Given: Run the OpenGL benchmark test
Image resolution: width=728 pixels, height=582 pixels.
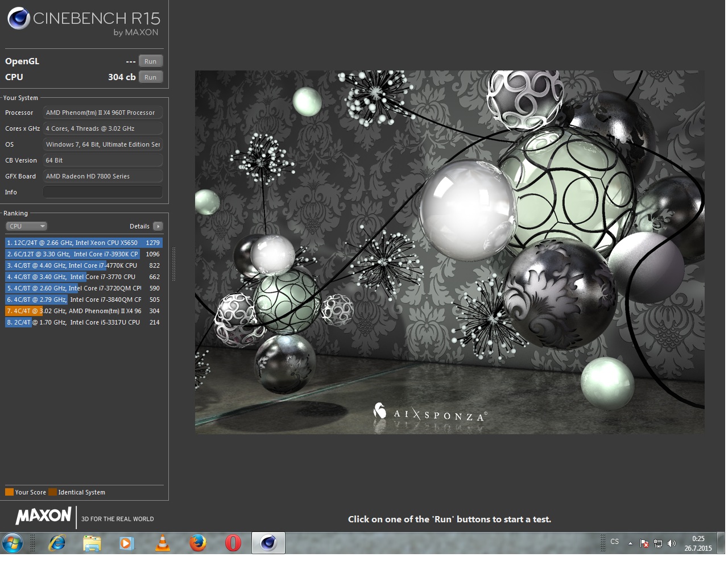Looking at the screenshot, I should pyautogui.click(x=150, y=61).
